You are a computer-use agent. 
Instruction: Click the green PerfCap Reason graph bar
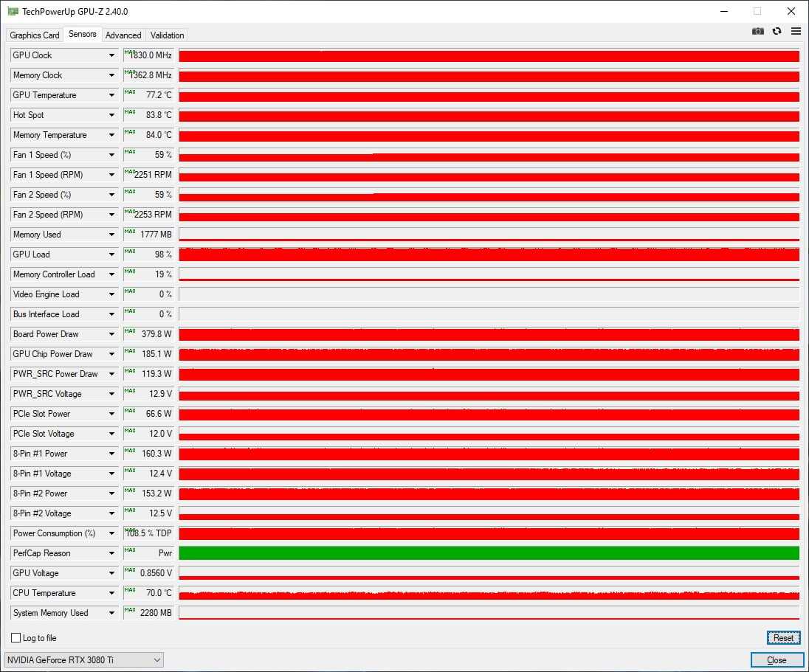[489, 553]
